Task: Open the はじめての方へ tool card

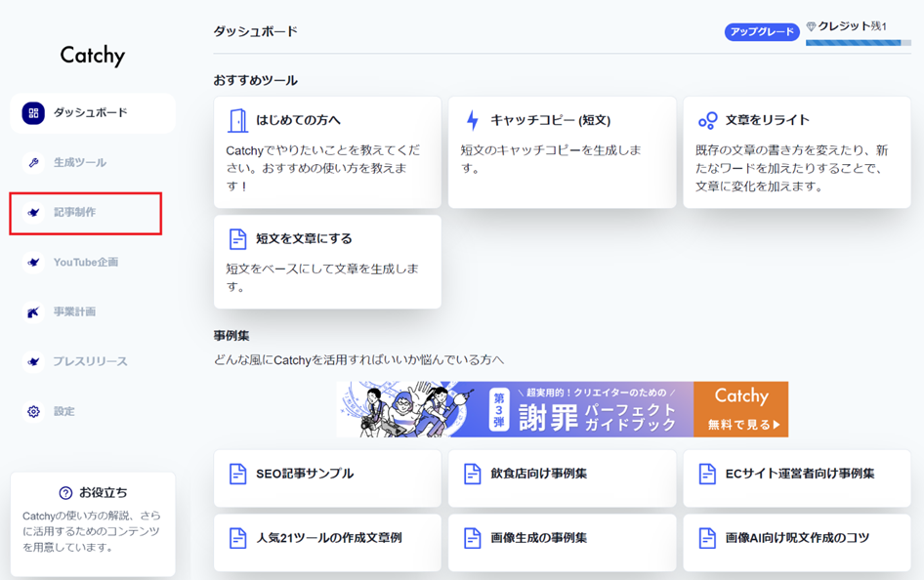Action: [327, 152]
